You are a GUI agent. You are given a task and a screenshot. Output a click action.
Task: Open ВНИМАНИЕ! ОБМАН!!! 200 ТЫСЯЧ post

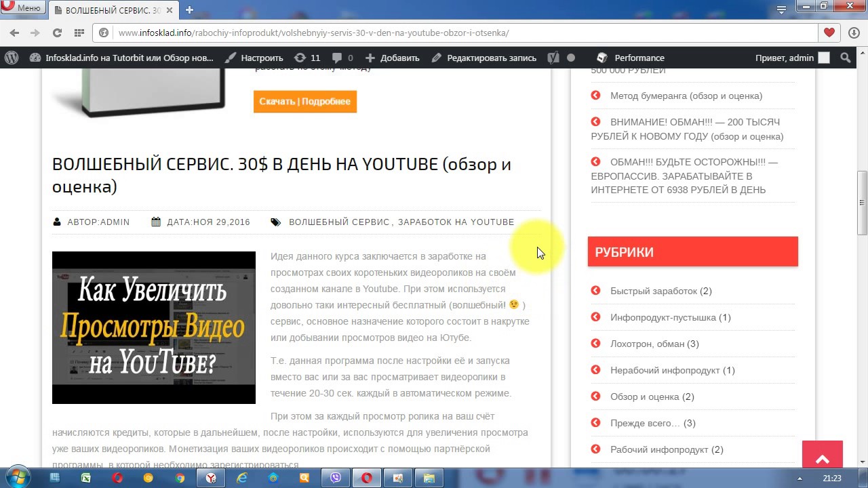(x=687, y=129)
